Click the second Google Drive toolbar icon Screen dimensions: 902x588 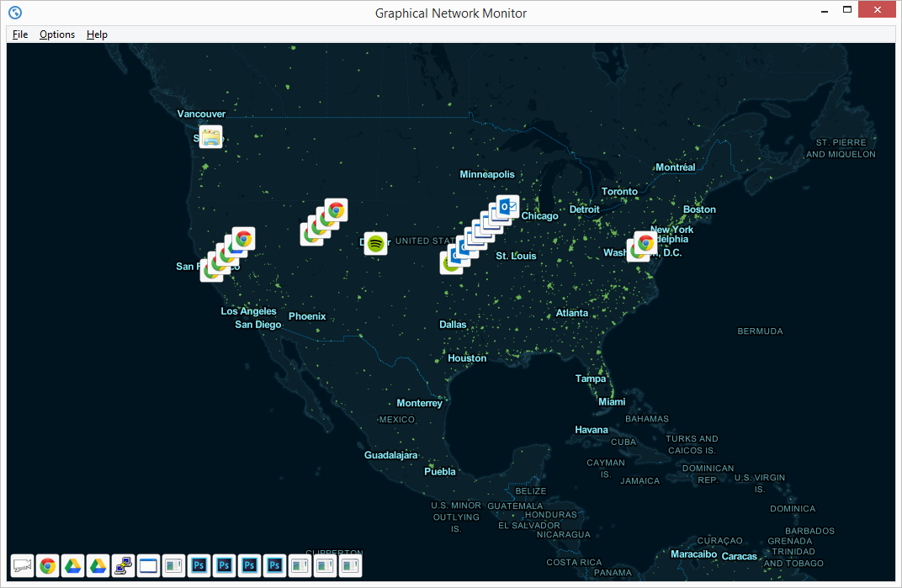tap(98, 566)
